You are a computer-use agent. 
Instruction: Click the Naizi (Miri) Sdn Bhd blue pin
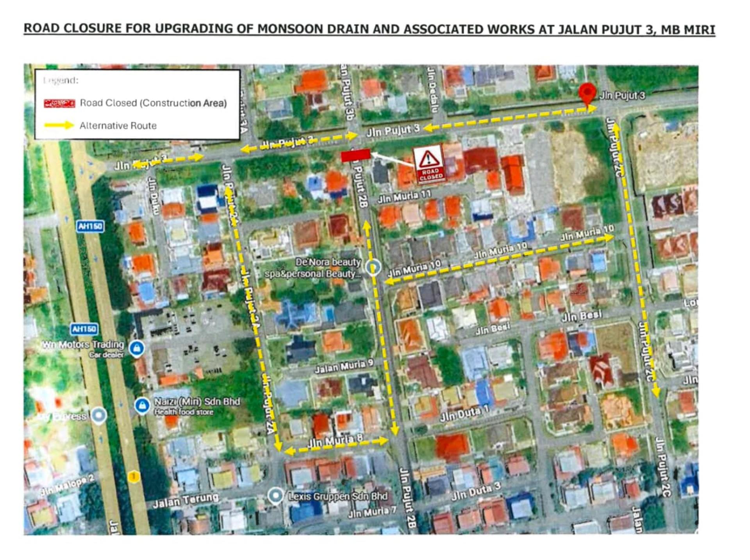click(141, 406)
